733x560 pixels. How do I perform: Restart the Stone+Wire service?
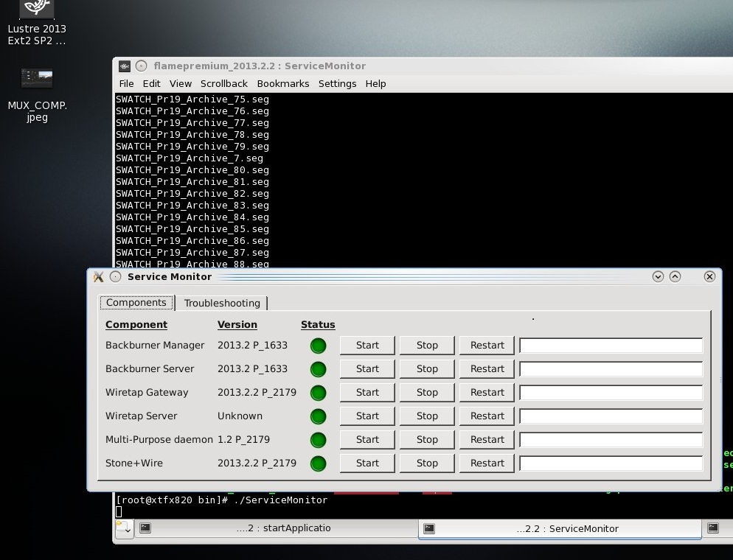click(487, 463)
